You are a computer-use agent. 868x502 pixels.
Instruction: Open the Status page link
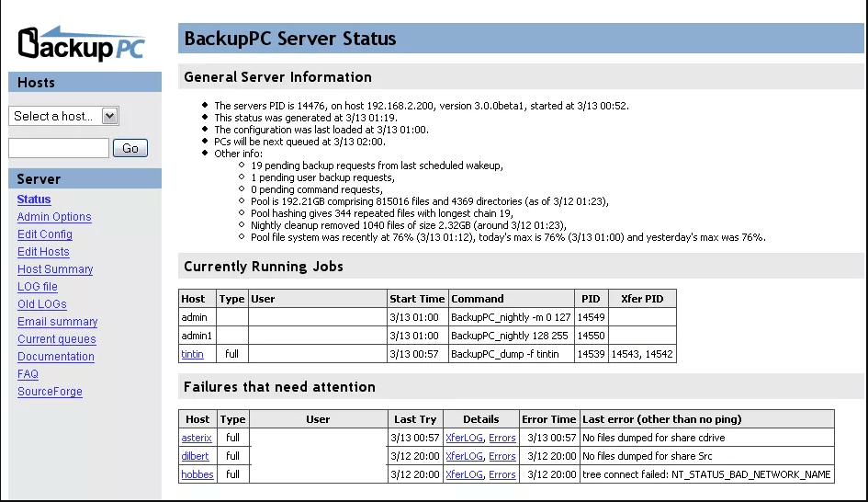point(34,200)
